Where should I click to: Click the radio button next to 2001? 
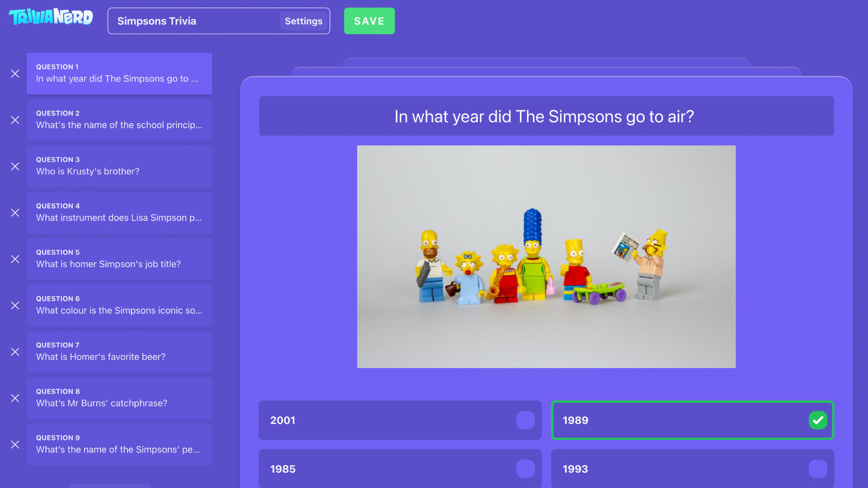coord(524,420)
